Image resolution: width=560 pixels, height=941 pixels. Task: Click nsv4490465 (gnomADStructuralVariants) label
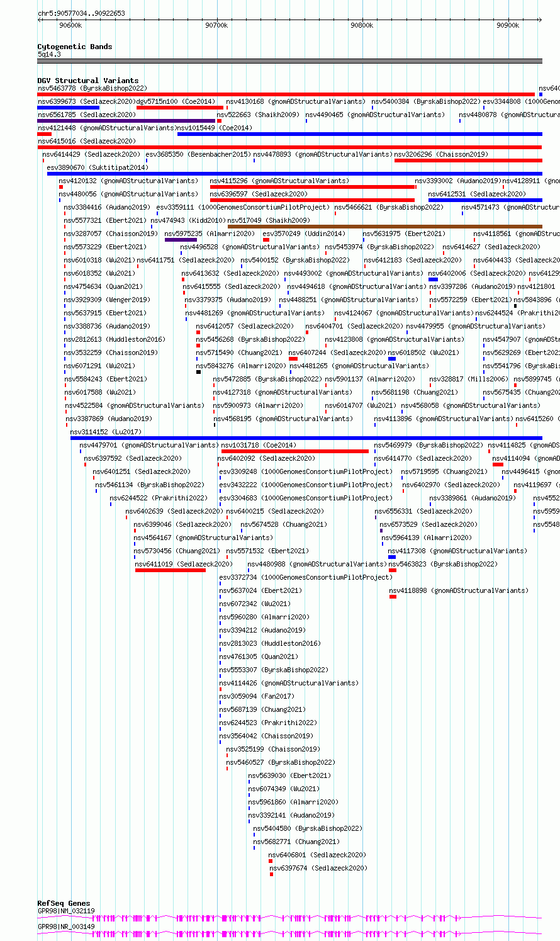pos(375,115)
